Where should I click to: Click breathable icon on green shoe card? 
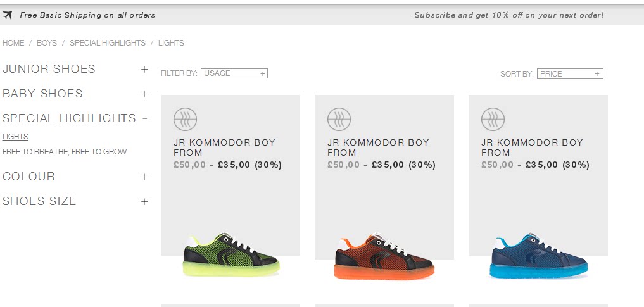[x=185, y=119]
